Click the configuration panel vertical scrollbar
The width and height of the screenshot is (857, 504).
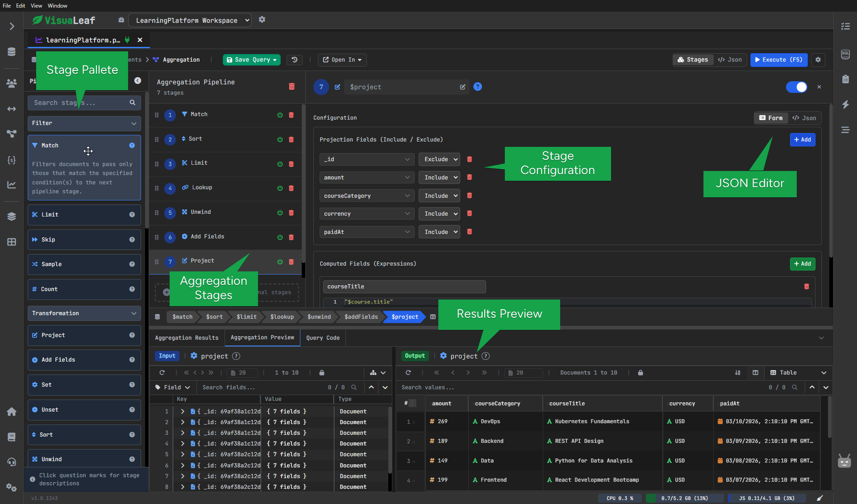click(831, 181)
